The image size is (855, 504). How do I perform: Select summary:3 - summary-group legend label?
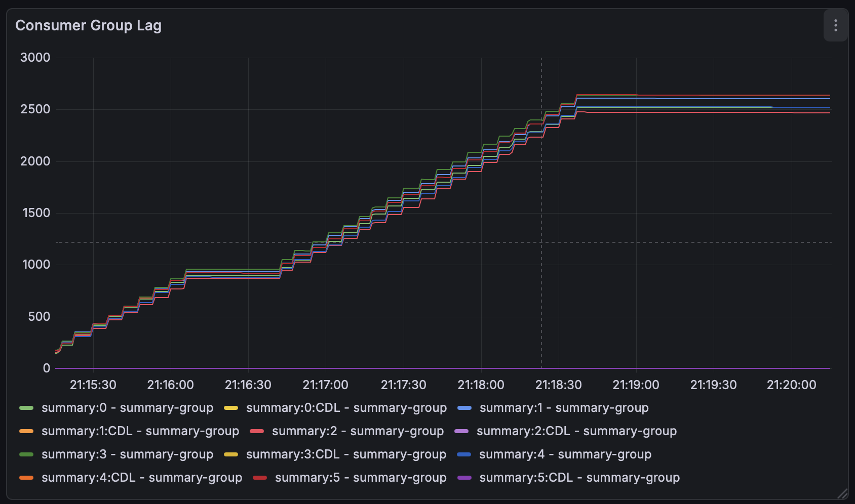pyautogui.click(x=127, y=454)
